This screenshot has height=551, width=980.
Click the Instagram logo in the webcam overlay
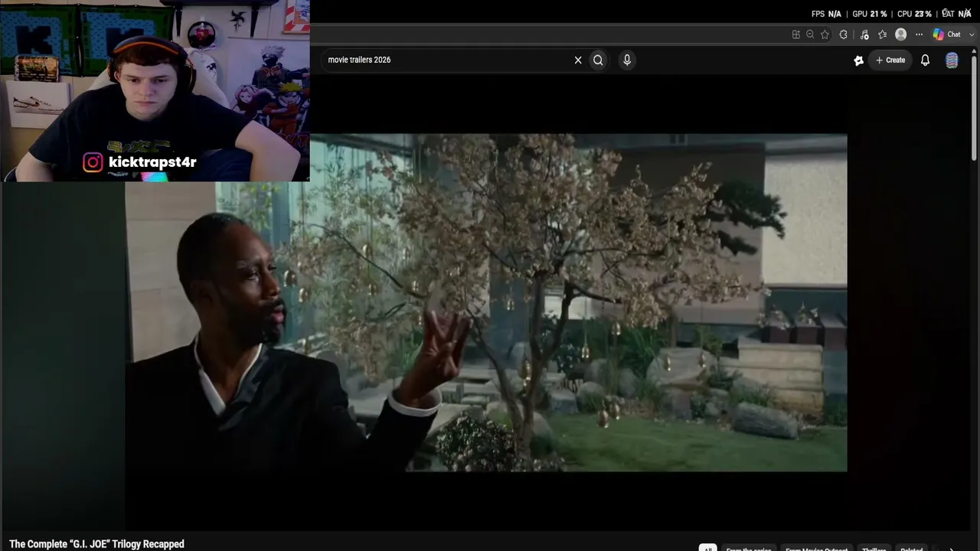(93, 162)
